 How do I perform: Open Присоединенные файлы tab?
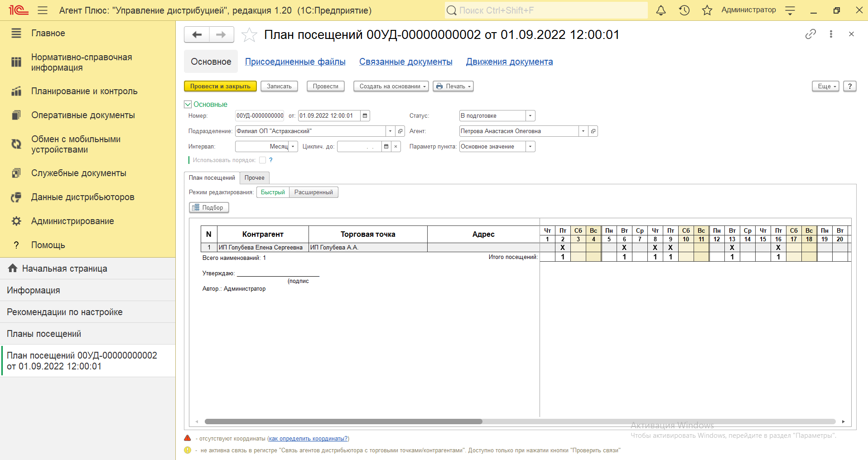295,62
